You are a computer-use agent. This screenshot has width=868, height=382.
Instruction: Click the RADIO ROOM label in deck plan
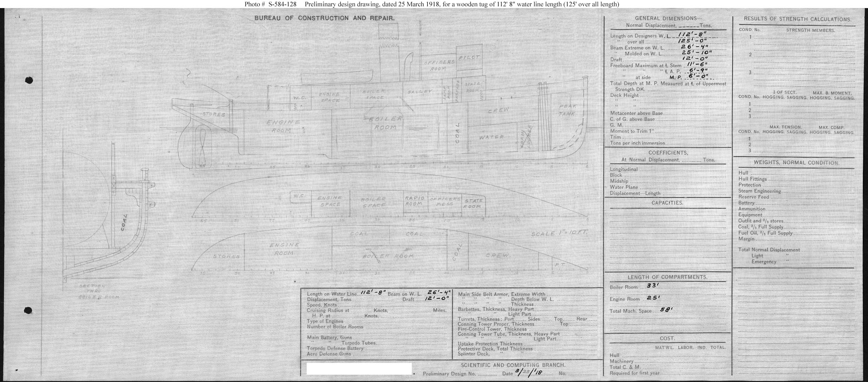pyautogui.click(x=415, y=201)
